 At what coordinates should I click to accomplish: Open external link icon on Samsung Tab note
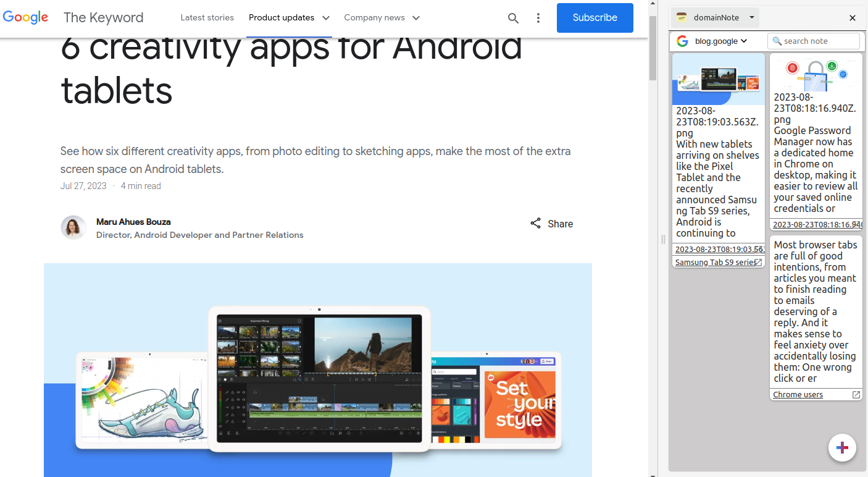[759, 263]
